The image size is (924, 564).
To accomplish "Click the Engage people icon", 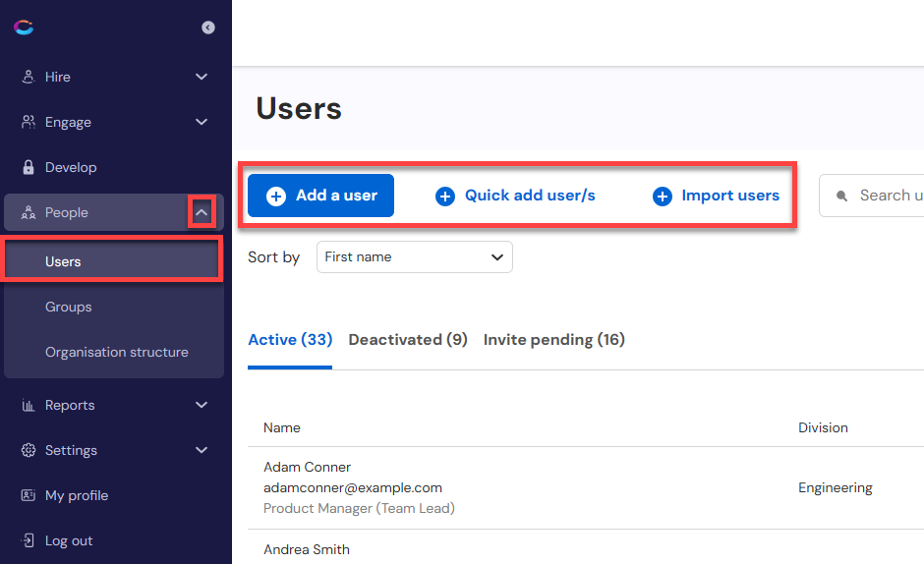I will click(x=28, y=122).
